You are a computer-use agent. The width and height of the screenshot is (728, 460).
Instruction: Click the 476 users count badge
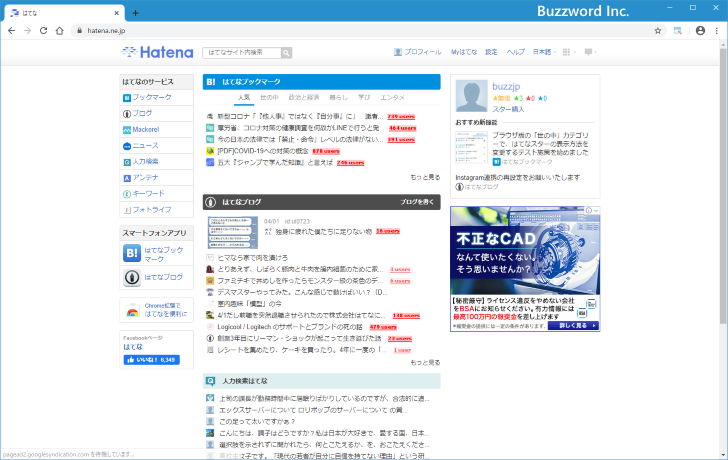[x=383, y=327]
